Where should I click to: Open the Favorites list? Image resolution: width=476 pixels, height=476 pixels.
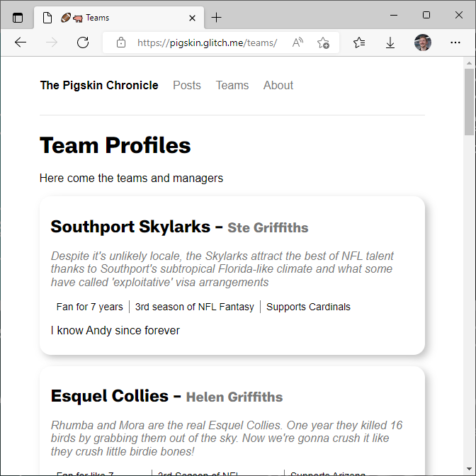[359, 42]
